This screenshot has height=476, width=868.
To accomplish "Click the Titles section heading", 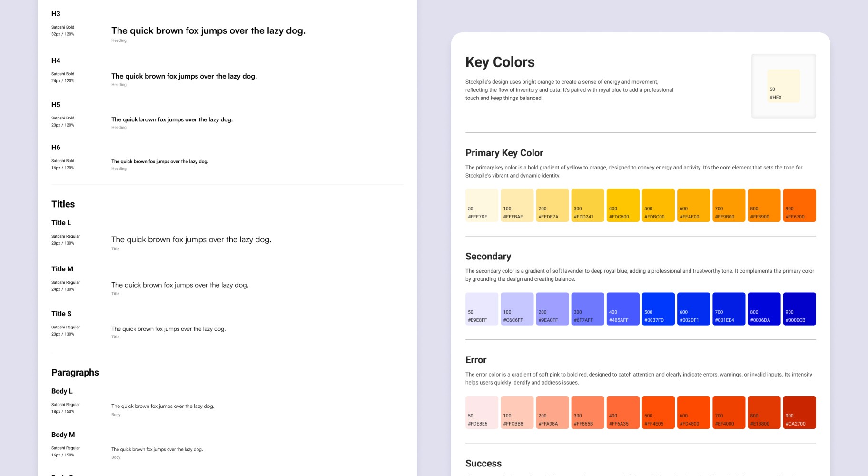I will click(63, 204).
